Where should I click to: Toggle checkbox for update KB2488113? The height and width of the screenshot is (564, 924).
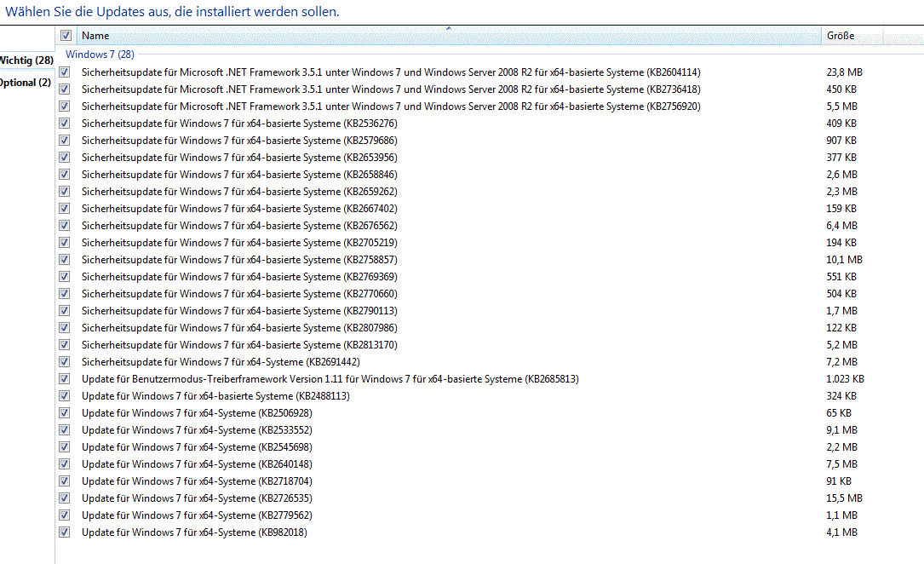[65, 396]
